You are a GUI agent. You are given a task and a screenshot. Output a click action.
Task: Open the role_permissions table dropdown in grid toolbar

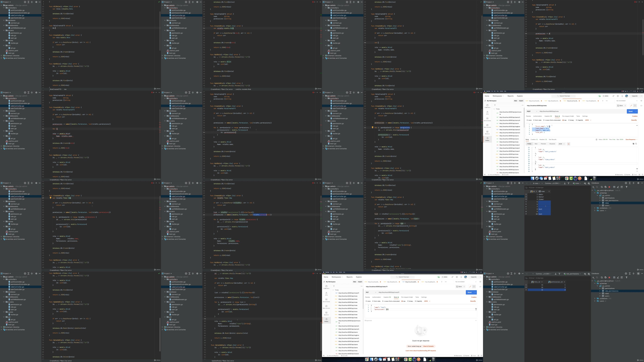pos(572,274)
